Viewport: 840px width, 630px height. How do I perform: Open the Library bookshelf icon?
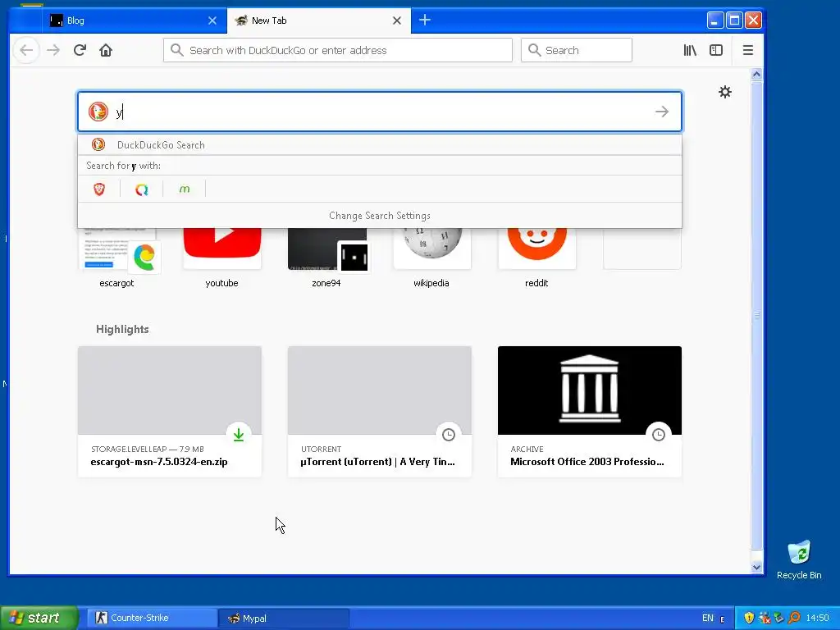click(x=690, y=50)
